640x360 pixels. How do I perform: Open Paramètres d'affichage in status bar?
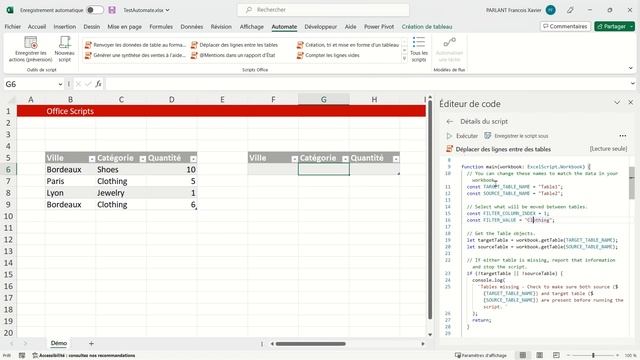480,356
